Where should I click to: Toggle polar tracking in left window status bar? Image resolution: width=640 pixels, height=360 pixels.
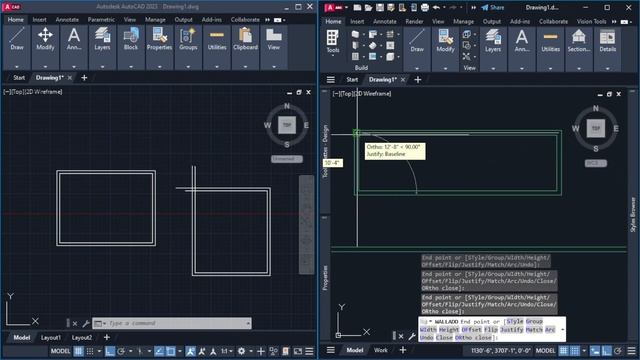point(121,351)
